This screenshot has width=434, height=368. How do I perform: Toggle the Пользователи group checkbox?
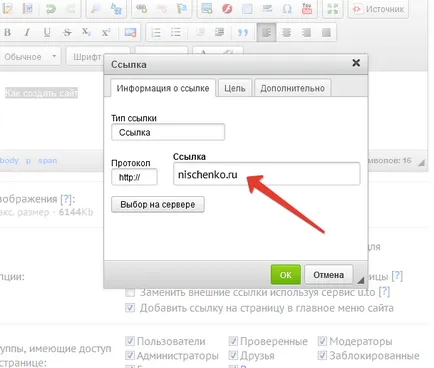[130, 341]
